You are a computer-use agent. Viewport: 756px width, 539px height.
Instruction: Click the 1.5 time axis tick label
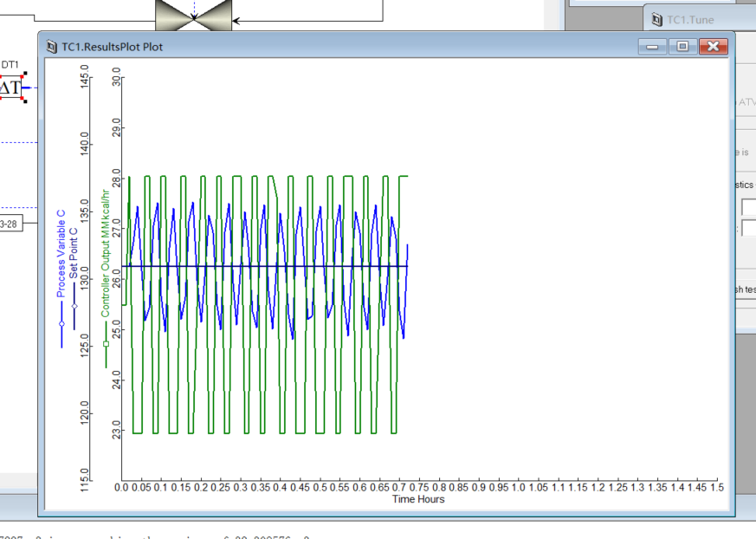pos(717,487)
